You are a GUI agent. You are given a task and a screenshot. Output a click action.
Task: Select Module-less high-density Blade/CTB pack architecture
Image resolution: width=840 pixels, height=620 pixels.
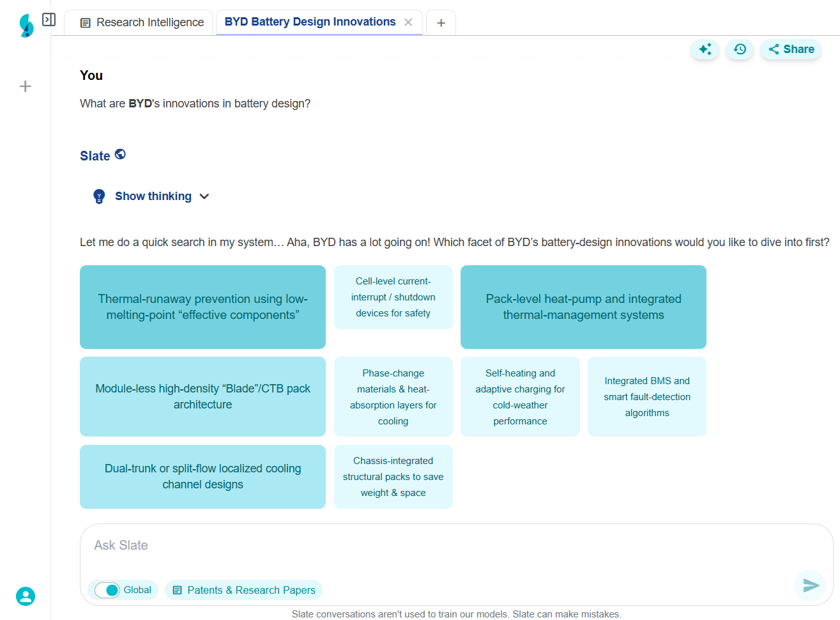(202, 396)
